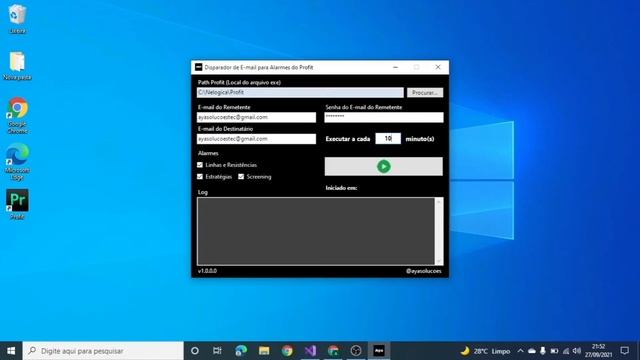640x360 pixels.
Task: Minimize the Disparador de E-mail window
Action: [x=395, y=67]
